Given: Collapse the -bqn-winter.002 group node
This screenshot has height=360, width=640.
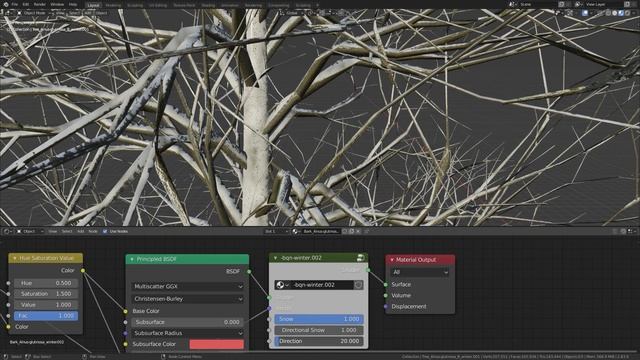Looking at the screenshot, I should (275, 258).
